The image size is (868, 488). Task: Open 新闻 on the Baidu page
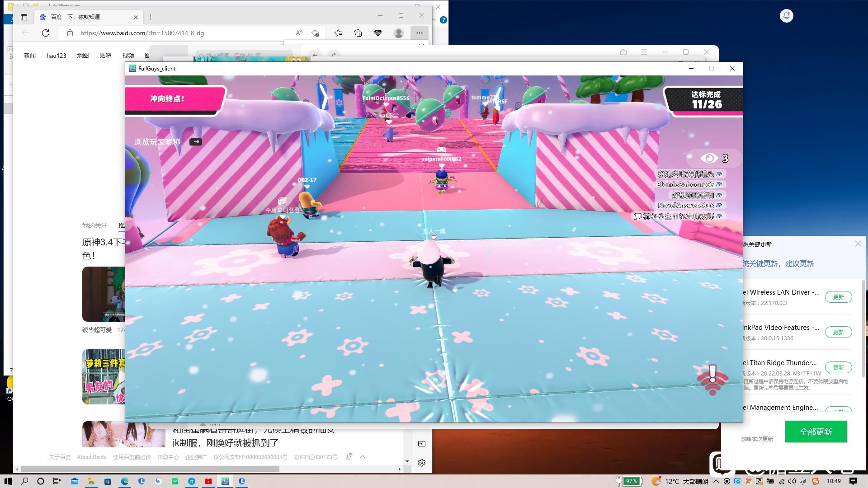coord(29,56)
